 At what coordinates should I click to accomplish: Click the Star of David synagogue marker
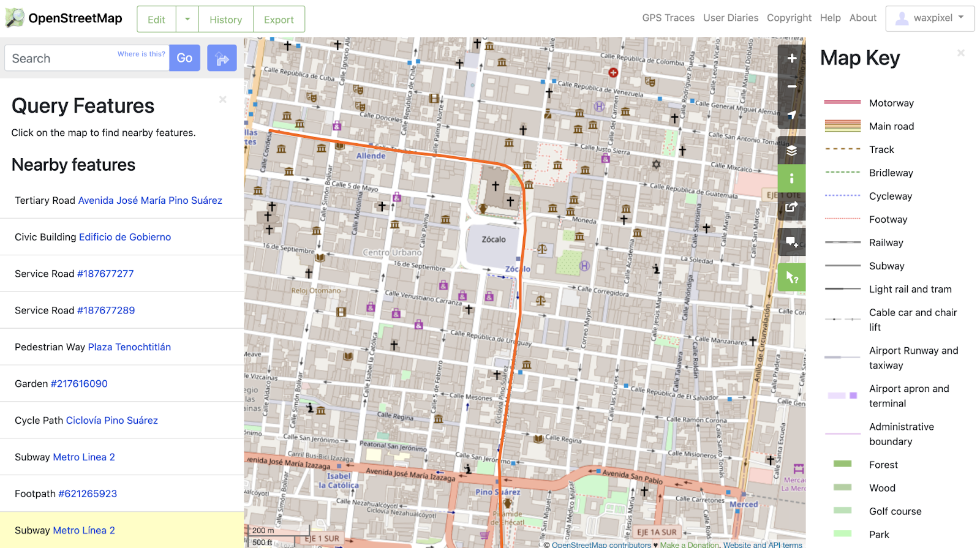[x=656, y=164]
